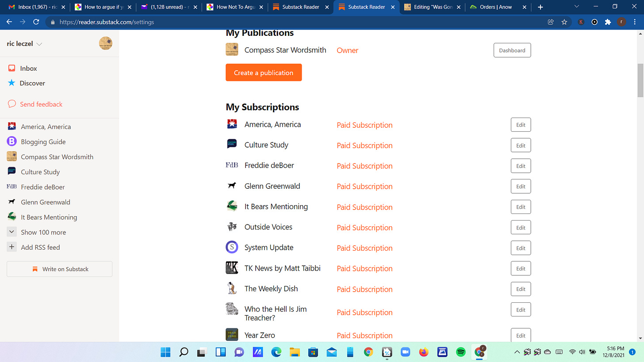Edit the America, America subscription
Screen dimensions: 644x362
pos(521,125)
